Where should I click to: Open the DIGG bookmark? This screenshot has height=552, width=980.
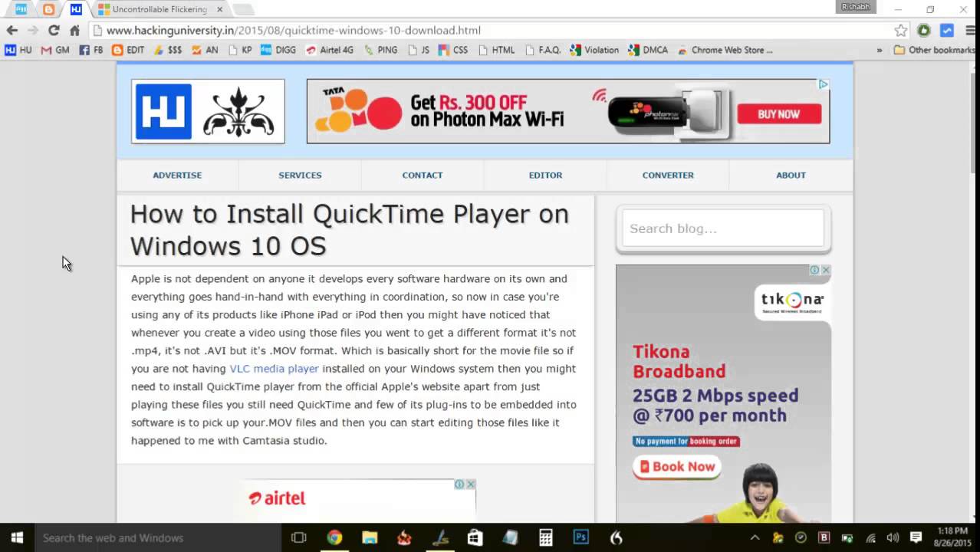click(278, 50)
